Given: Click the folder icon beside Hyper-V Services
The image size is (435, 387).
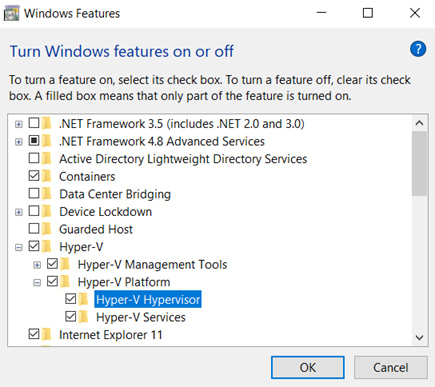Looking at the screenshot, I should 84,317.
